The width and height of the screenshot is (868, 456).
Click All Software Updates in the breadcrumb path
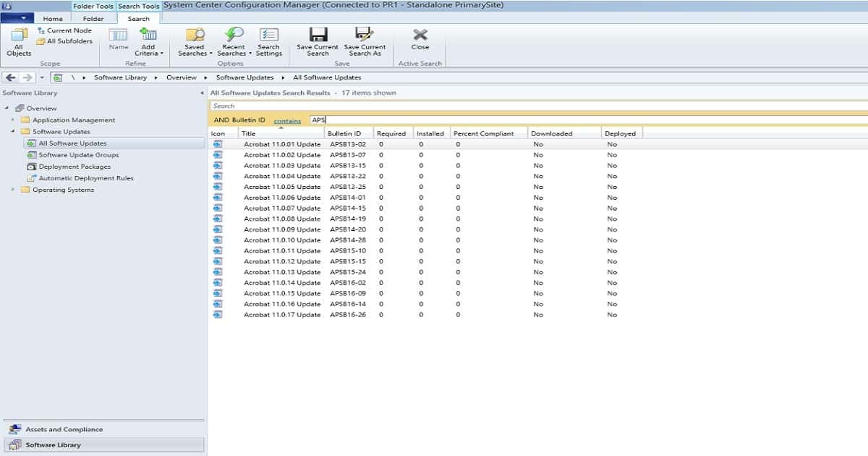click(327, 77)
